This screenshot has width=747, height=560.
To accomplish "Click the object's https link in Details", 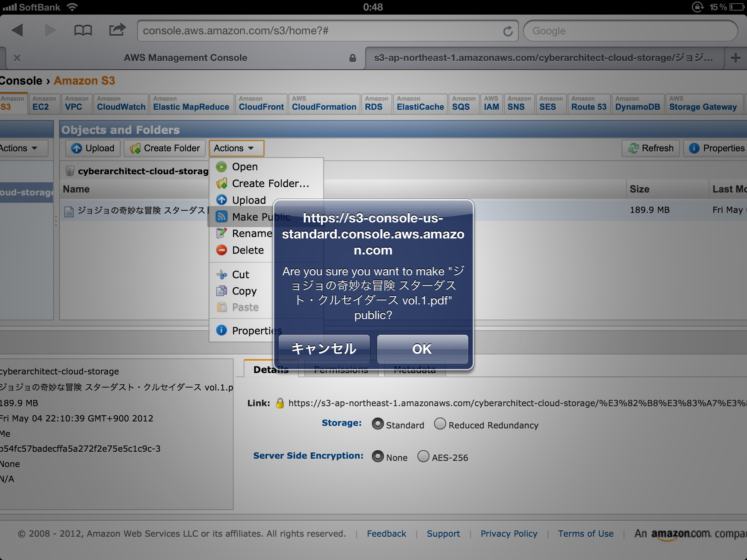I will (517, 403).
